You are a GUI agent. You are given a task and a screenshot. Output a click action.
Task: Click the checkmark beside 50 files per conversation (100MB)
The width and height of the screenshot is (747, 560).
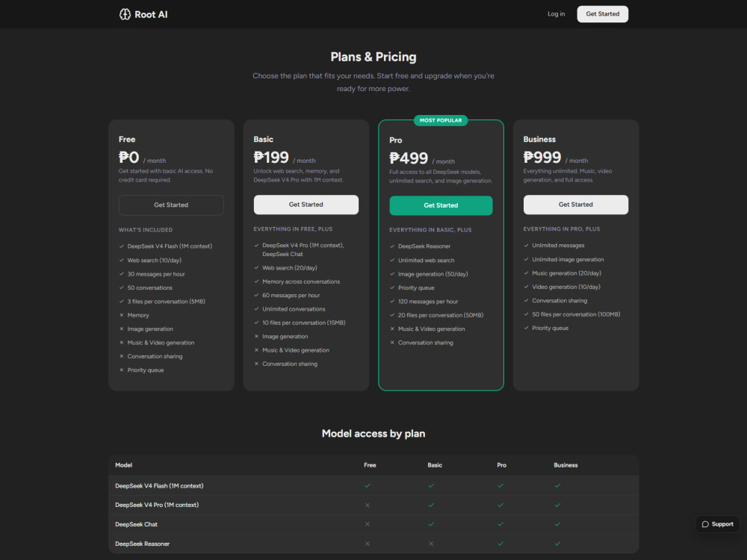tap(526, 314)
